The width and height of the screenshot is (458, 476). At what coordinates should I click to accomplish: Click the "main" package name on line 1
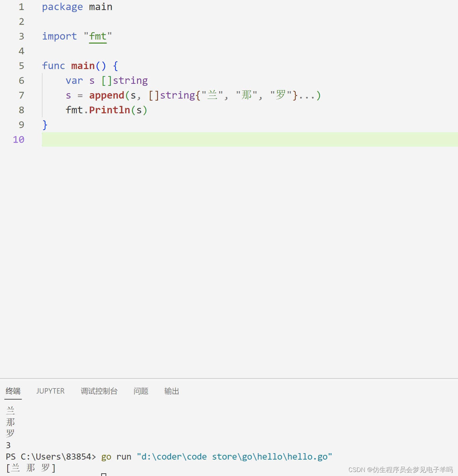[101, 7]
